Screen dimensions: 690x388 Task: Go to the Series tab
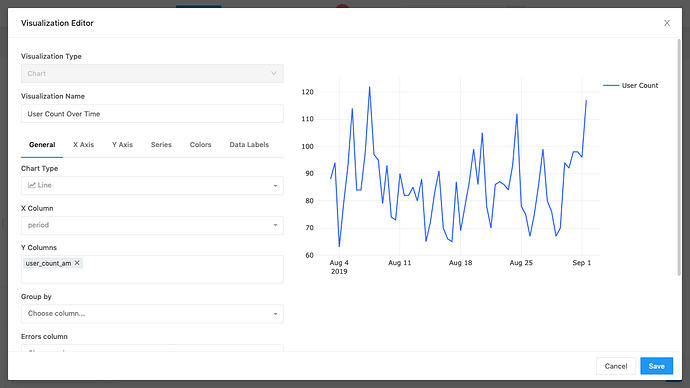(161, 145)
